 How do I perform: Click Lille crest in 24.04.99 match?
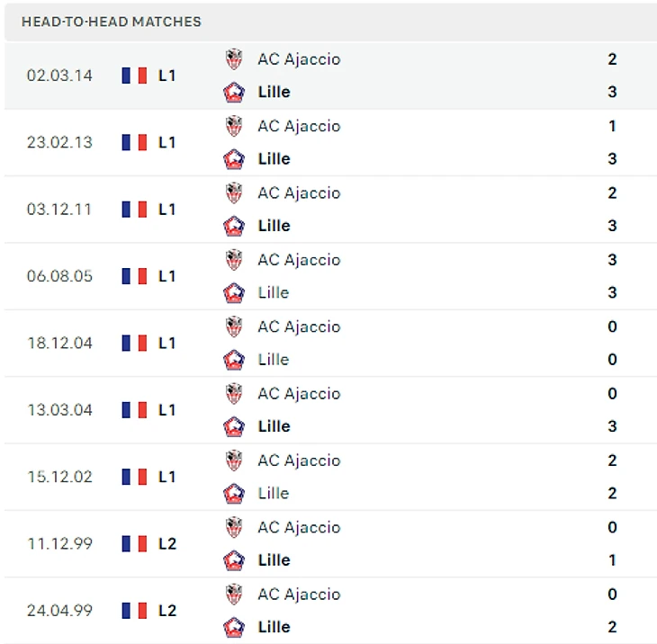coord(234,627)
